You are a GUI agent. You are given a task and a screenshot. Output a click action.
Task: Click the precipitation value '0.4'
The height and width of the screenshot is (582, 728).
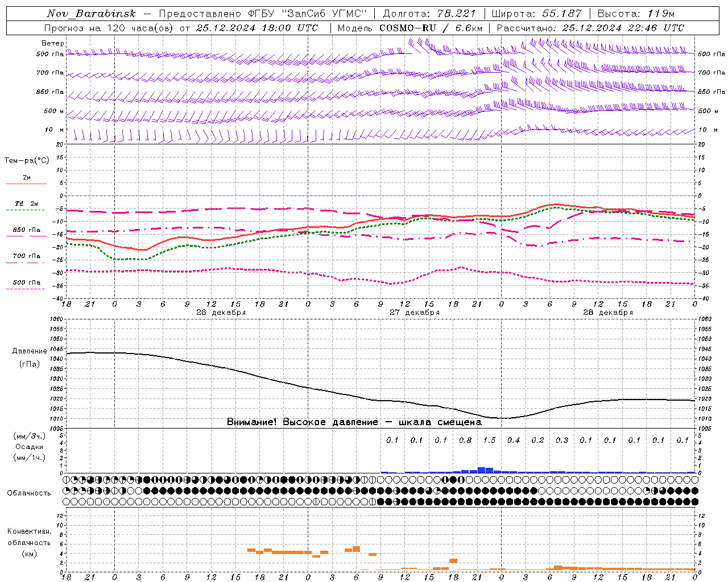(514, 440)
